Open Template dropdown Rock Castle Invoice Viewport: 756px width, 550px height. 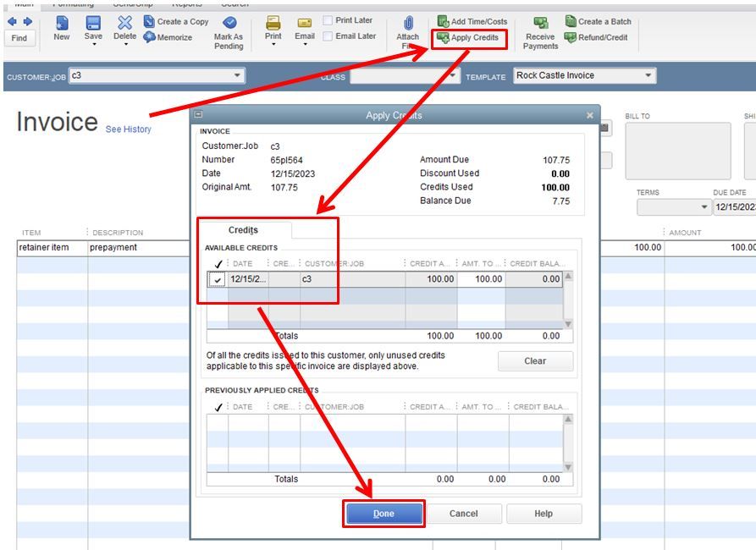click(648, 75)
